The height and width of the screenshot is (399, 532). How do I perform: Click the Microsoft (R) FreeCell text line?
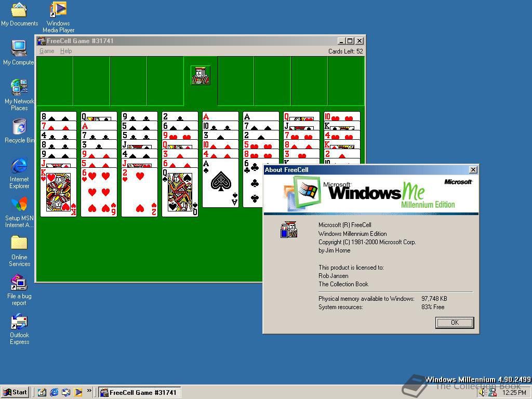pos(345,225)
